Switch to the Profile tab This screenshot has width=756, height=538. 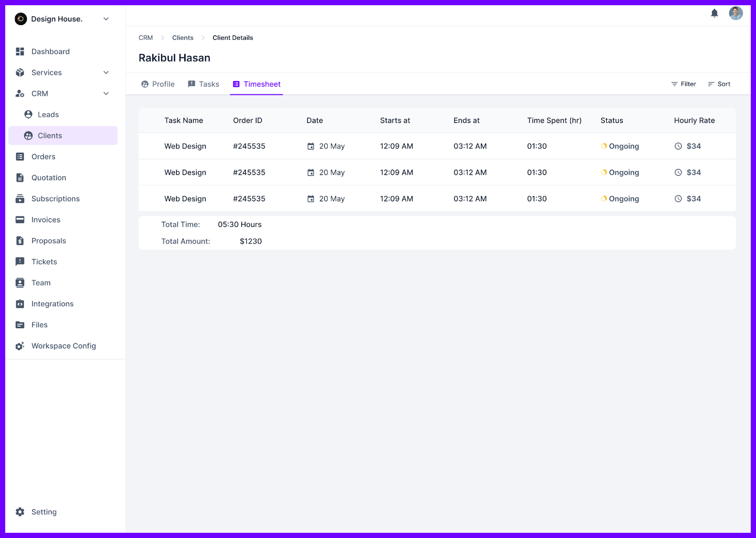tap(158, 84)
